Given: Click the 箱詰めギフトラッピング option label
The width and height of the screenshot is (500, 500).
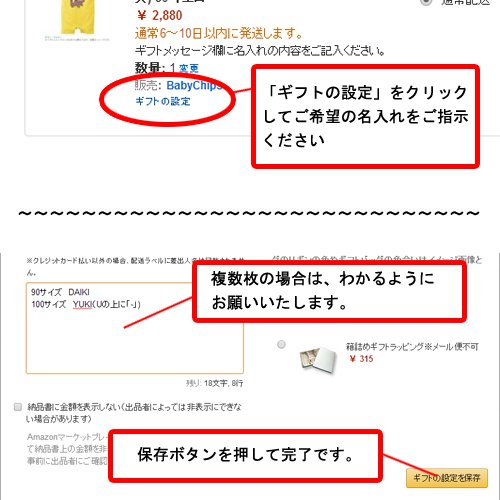Looking at the screenshot, I should (412, 347).
